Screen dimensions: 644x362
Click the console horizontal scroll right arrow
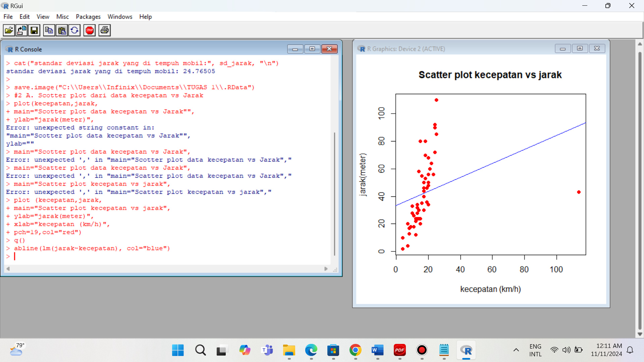click(326, 269)
